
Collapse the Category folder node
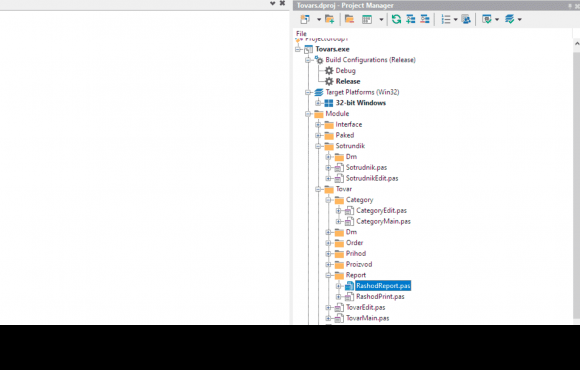point(328,200)
